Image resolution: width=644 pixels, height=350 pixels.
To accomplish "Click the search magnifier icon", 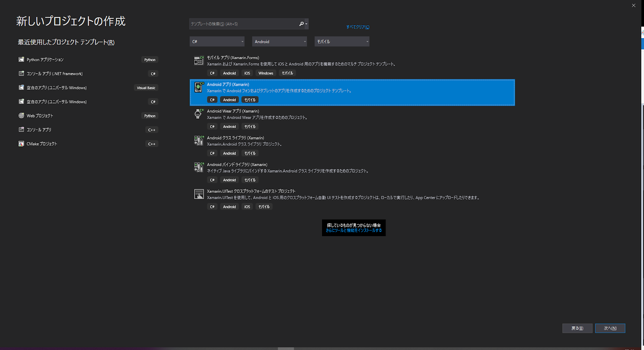I will [x=301, y=24].
